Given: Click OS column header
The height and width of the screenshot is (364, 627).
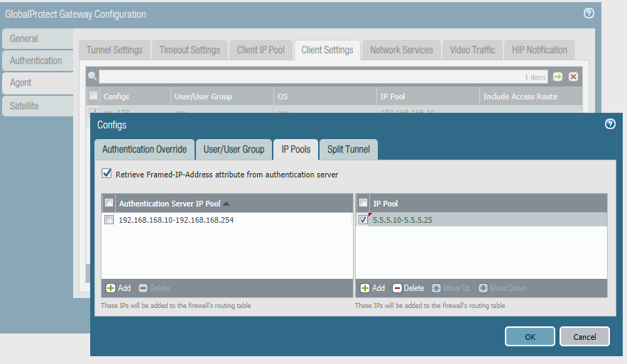Looking at the screenshot, I should coord(325,96).
